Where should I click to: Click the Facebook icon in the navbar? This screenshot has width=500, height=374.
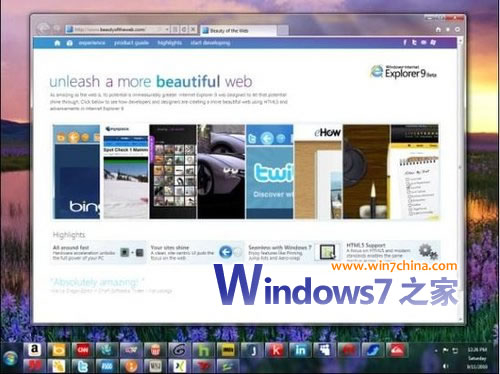(x=405, y=43)
